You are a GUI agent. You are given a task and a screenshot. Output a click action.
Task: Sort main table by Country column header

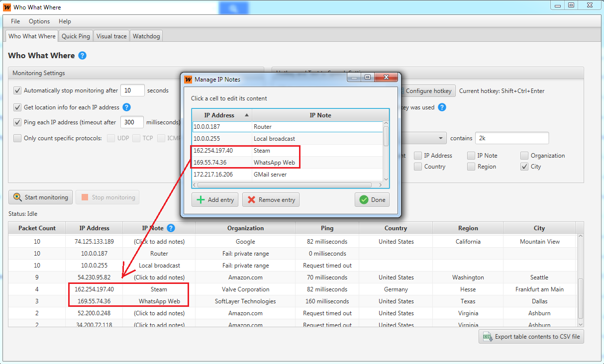click(x=396, y=228)
